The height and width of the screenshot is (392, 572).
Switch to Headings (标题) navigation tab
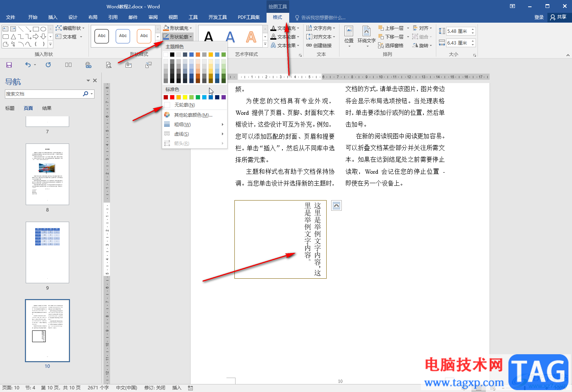point(10,108)
